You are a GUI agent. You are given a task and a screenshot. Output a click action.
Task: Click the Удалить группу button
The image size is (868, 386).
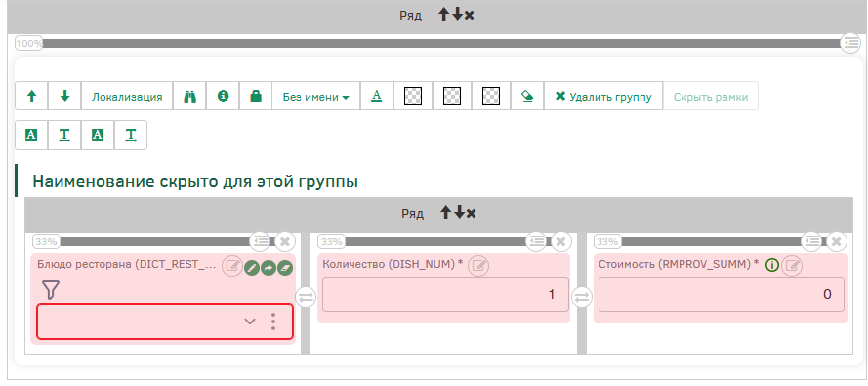click(x=603, y=97)
